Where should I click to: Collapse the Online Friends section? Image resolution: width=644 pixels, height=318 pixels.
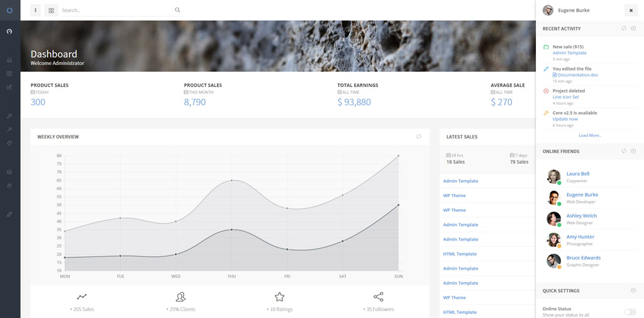tap(633, 151)
